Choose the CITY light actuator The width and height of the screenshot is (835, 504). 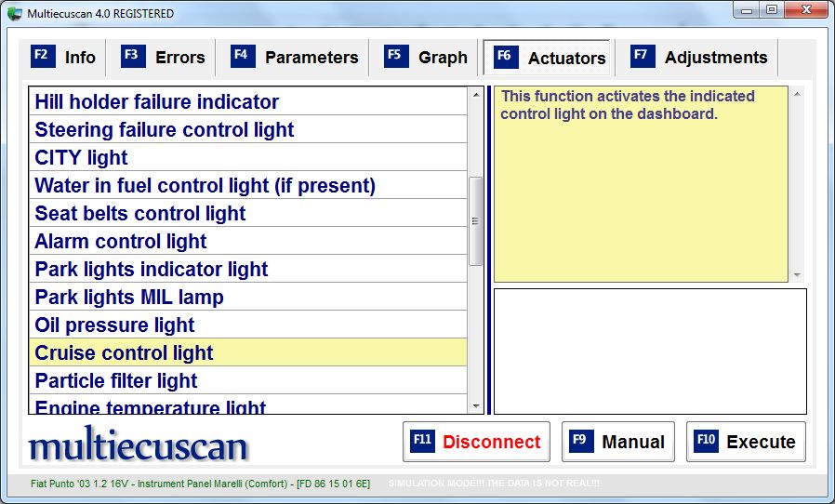tap(248, 157)
